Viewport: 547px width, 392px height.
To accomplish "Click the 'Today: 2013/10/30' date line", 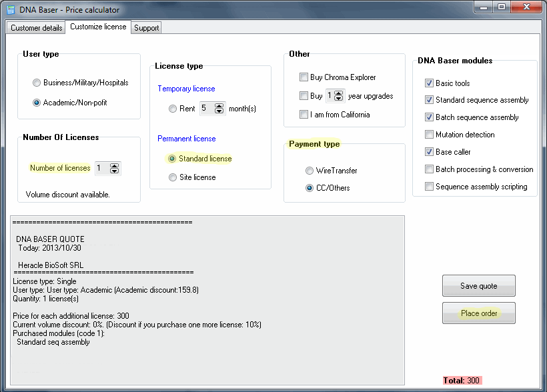I will [49, 248].
